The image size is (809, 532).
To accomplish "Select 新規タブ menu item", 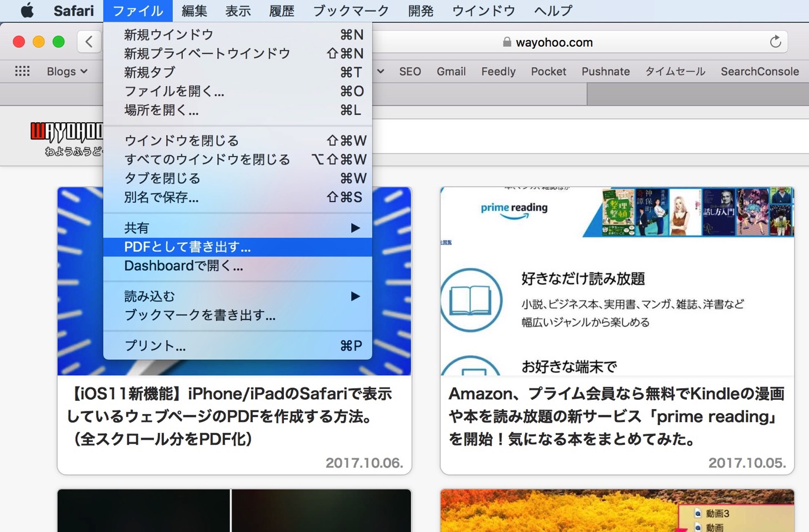I will pyautogui.click(x=238, y=72).
